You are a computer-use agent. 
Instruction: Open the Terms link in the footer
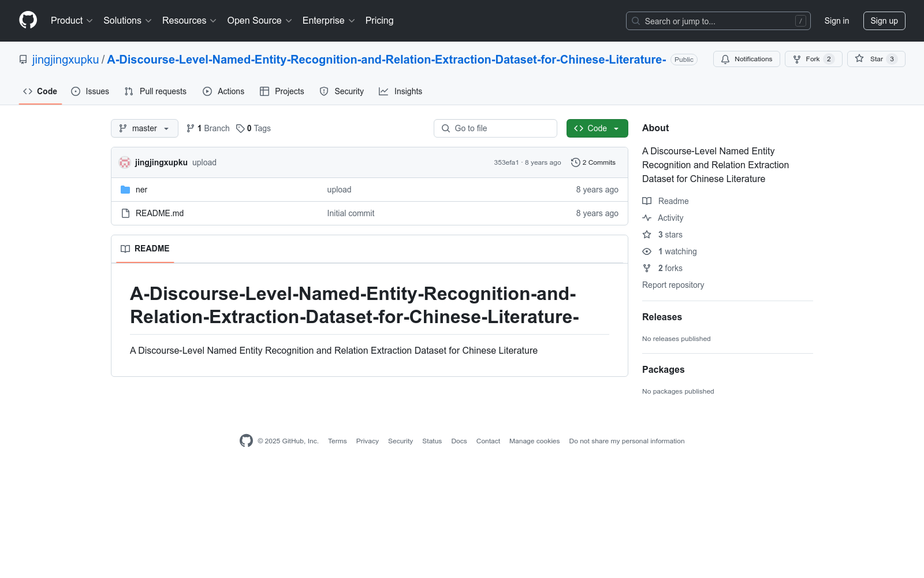[337, 441]
